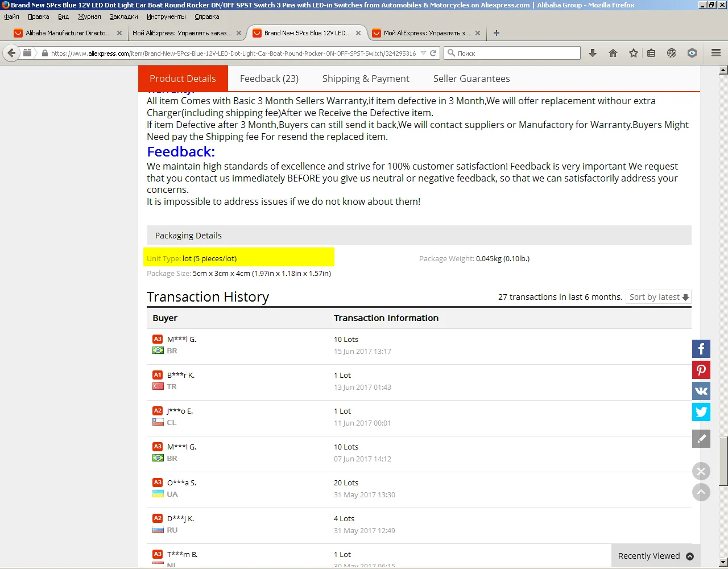Dismiss the side panel with the round X icon
Image resolution: width=728 pixels, height=569 pixels.
[x=701, y=471]
